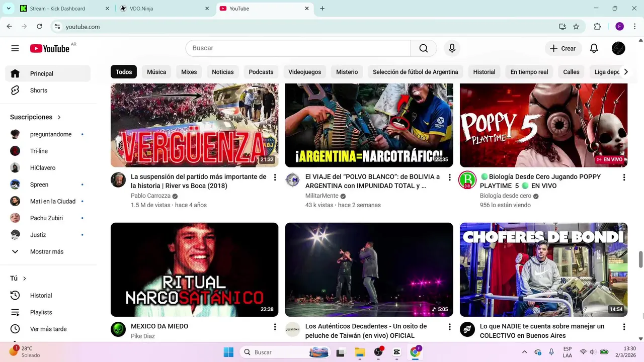Open the preguntandome subscription
The width and height of the screenshot is (644, 362).
click(48, 134)
